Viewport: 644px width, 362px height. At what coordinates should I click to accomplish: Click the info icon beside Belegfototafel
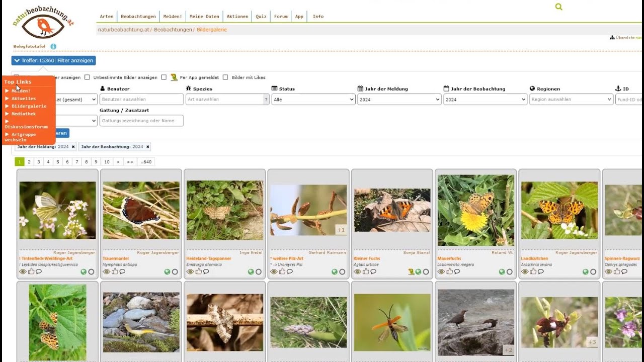click(x=53, y=47)
